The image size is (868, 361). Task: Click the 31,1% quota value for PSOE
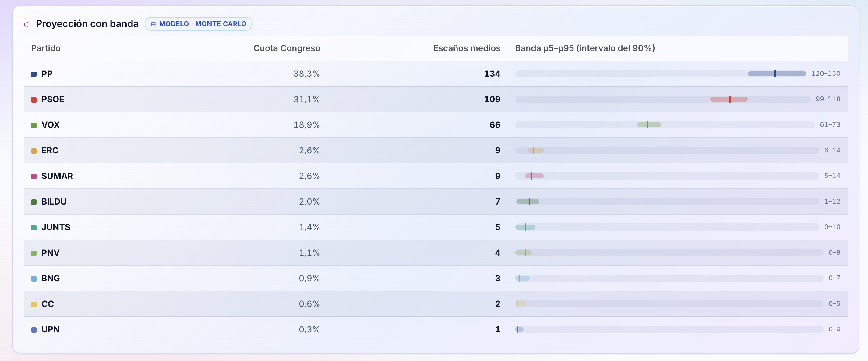pos(307,99)
